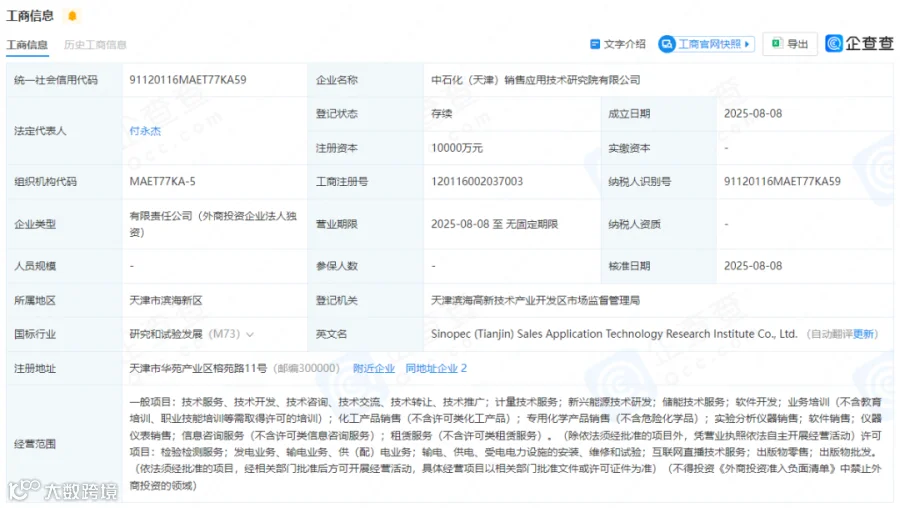Click the Excel icon on 导出

click(777, 44)
